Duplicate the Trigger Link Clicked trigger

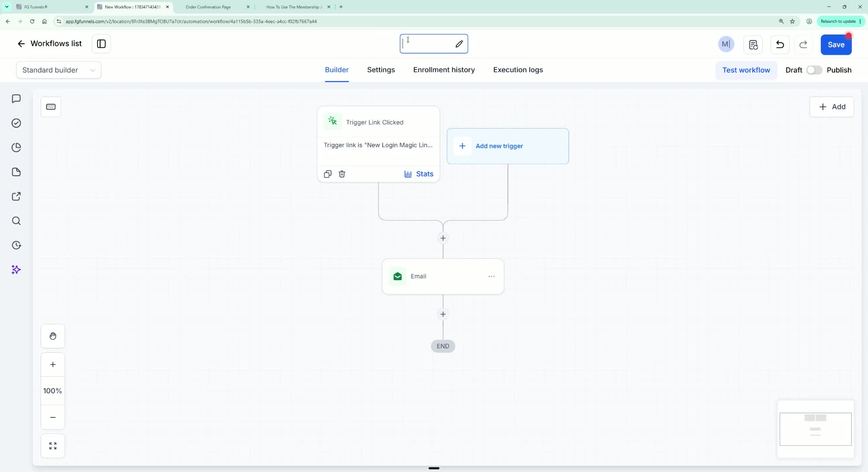(x=327, y=174)
